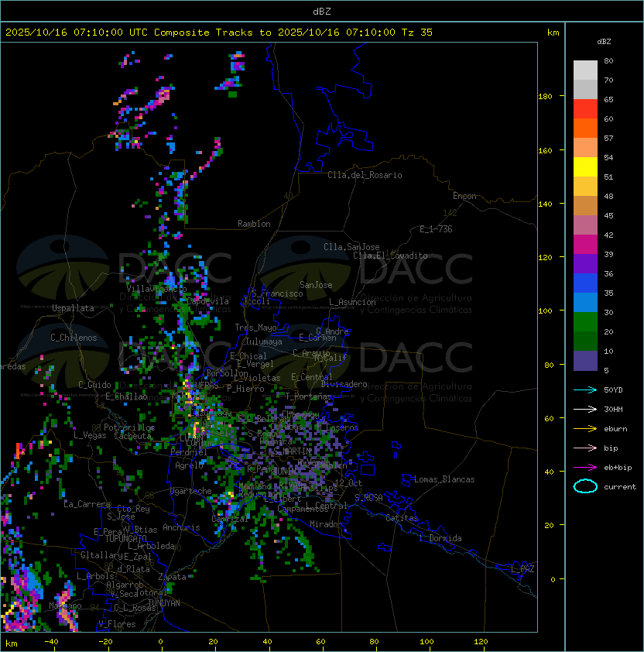Screen dimensions: 644x652
Task: Click the Composite Tracks timestamp header
Action: coord(219,33)
